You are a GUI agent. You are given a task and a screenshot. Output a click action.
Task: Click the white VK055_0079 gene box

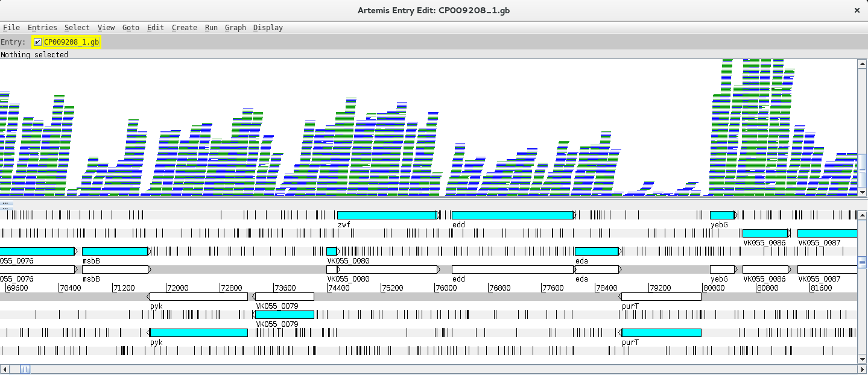click(x=284, y=297)
